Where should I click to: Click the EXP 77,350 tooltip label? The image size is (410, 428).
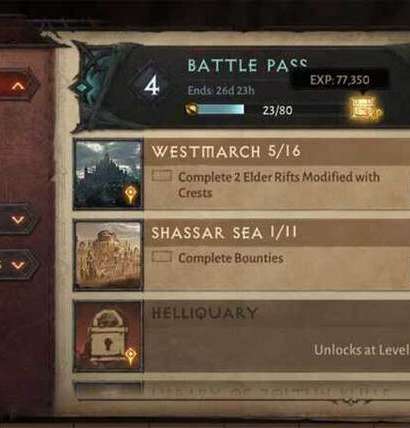point(340,80)
